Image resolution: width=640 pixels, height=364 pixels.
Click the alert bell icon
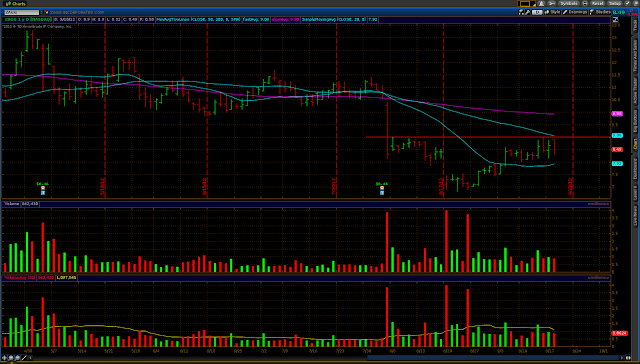(541, 4)
